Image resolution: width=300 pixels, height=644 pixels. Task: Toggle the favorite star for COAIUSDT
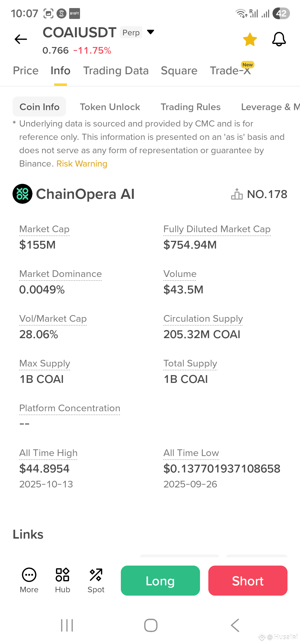coord(250,39)
